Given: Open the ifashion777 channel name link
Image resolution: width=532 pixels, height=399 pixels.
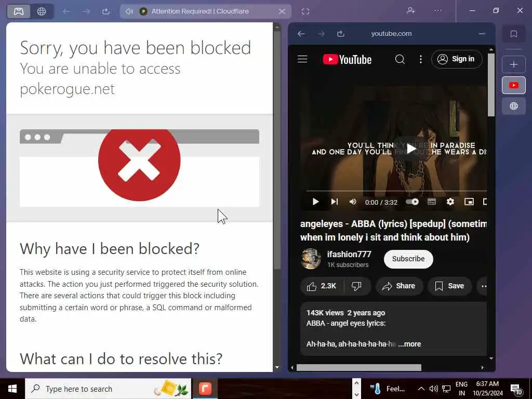Looking at the screenshot, I should click(x=349, y=254).
